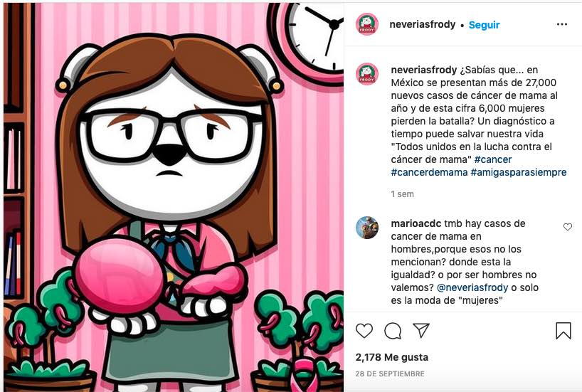This screenshot has width=582, height=392.
Task: Open the #cancerdemama hashtag
Action: pyautogui.click(x=429, y=173)
